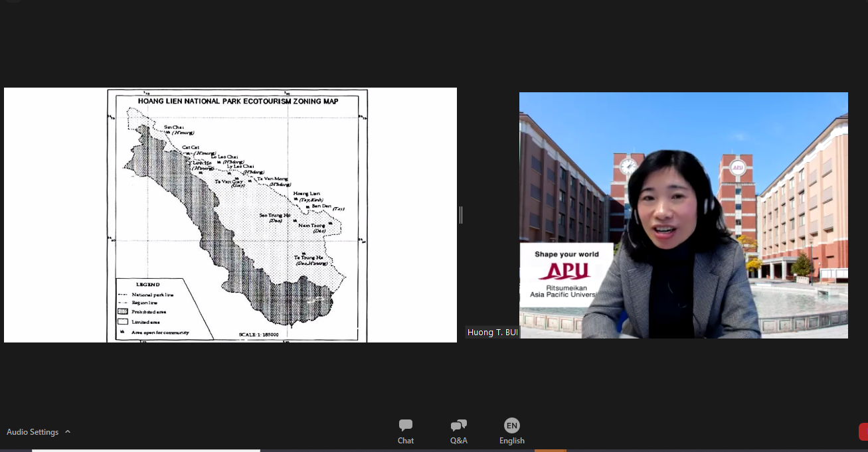The width and height of the screenshot is (868, 452).
Task: Click the "SCALE 1: 185000" text
Action: click(x=258, y=334)
